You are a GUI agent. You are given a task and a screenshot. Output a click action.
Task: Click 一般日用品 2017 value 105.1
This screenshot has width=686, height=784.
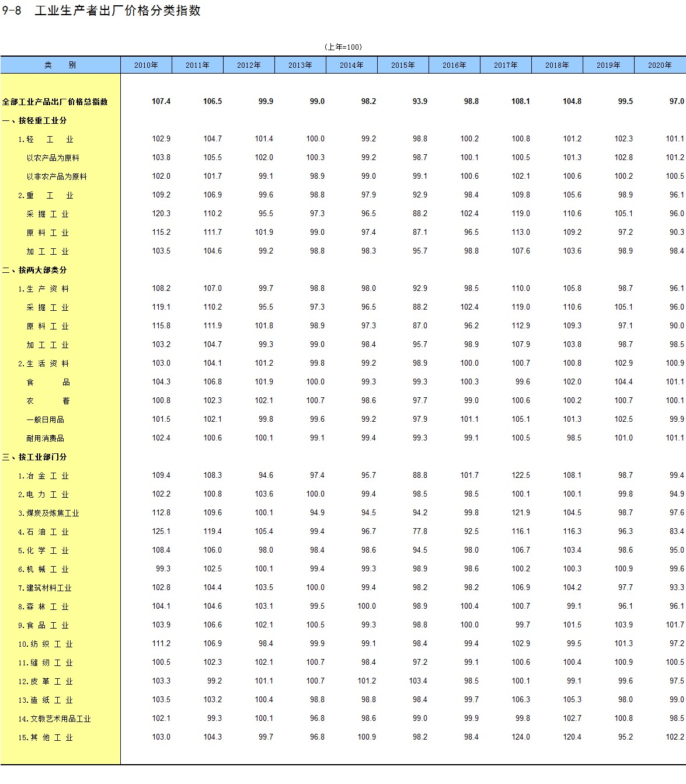(521, 419)
